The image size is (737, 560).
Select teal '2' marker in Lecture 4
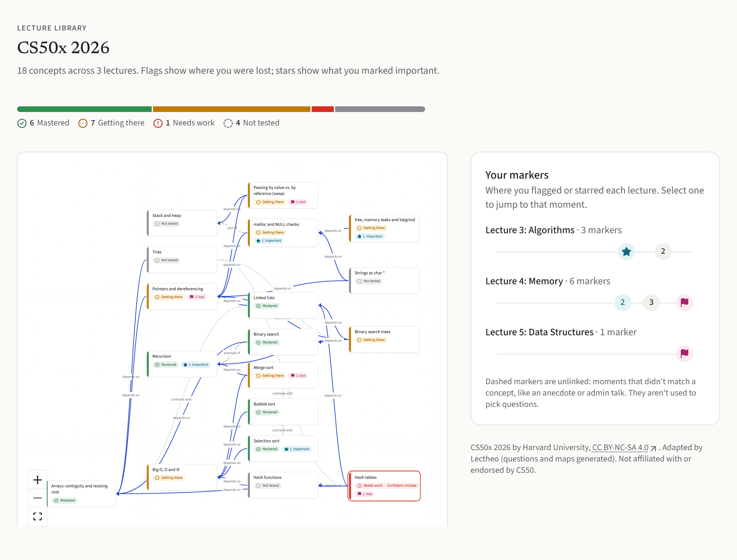[623, 303]
